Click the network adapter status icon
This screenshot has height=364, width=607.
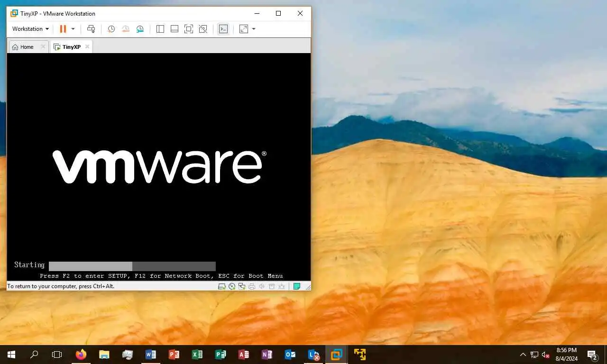[242, 286]
